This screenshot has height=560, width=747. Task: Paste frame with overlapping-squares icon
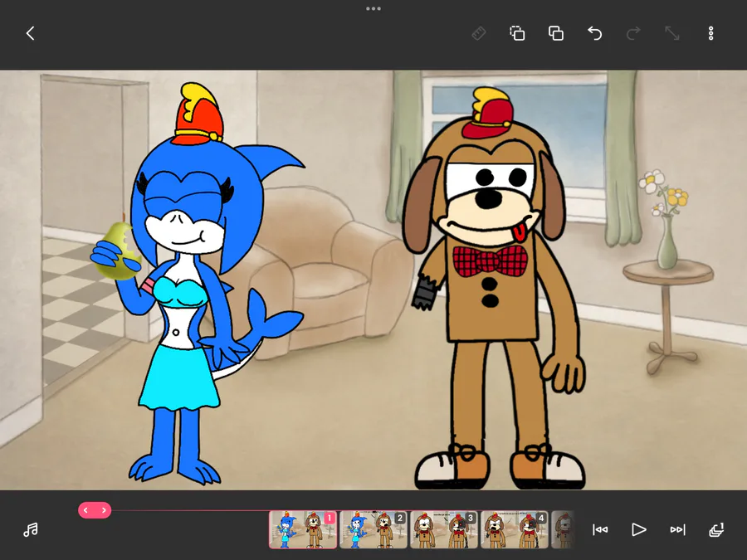click(556, 33)
